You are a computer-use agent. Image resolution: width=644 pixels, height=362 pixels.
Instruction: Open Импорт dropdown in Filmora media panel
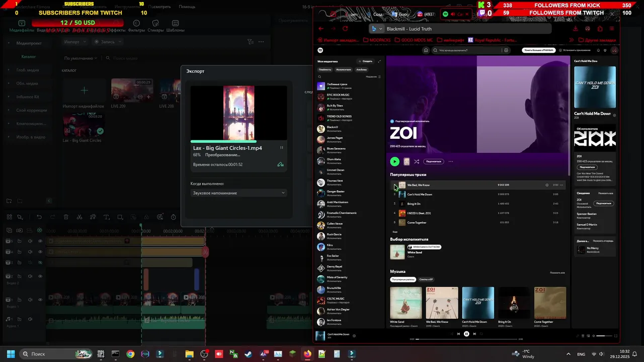click(x=75, y=42)
